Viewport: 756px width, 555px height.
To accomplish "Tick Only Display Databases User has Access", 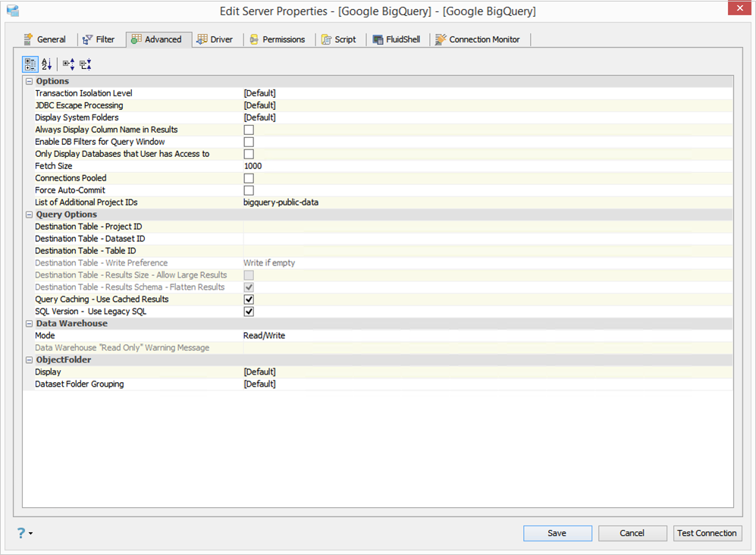I will coord(249,154).
